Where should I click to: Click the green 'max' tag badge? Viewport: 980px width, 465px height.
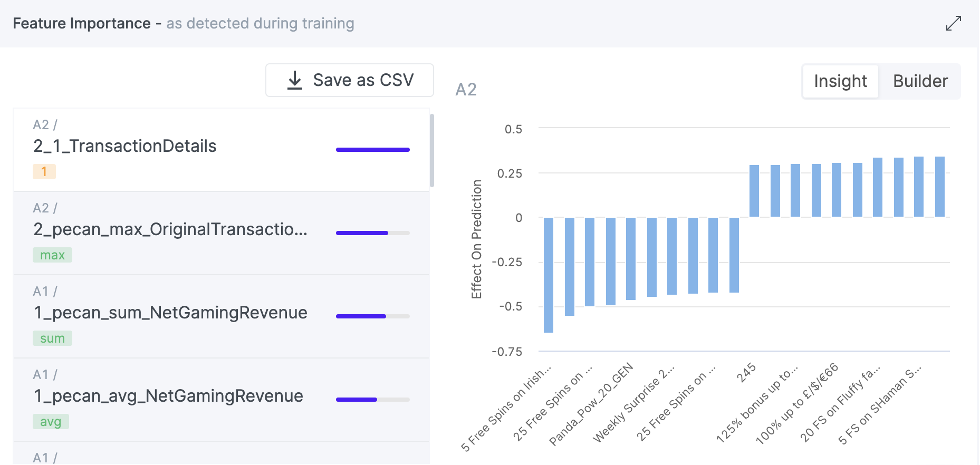point(52,255)
